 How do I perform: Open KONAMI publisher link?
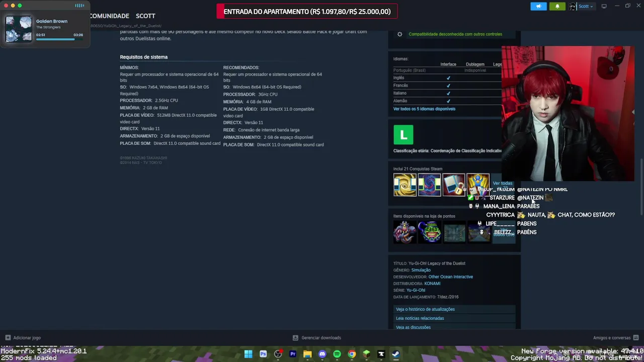point(432,284)
